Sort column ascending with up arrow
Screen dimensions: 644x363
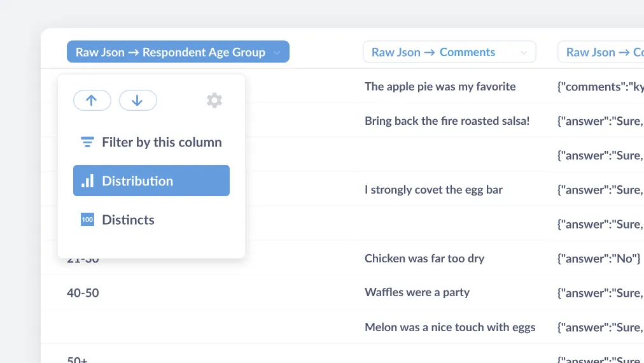pyautogui.click(x=92, y=101)
